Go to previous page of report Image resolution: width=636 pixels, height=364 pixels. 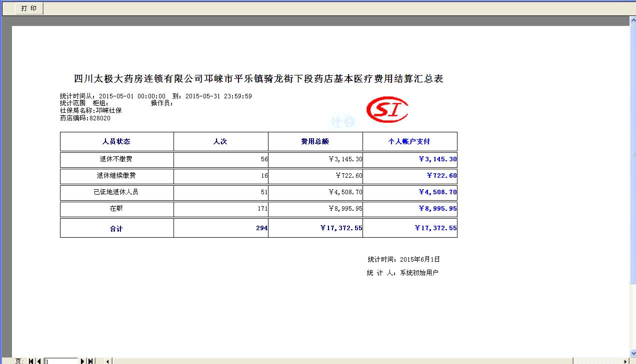tap(39, 361)
